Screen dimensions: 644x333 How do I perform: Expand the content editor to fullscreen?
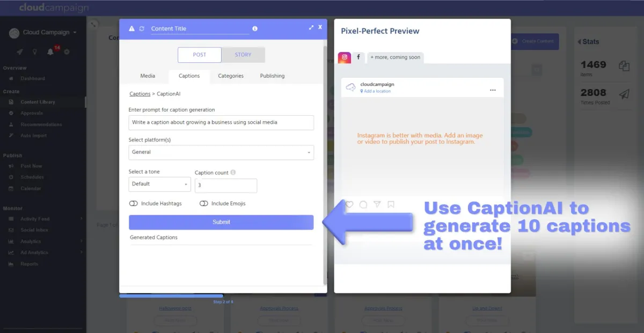click(311, 27)
